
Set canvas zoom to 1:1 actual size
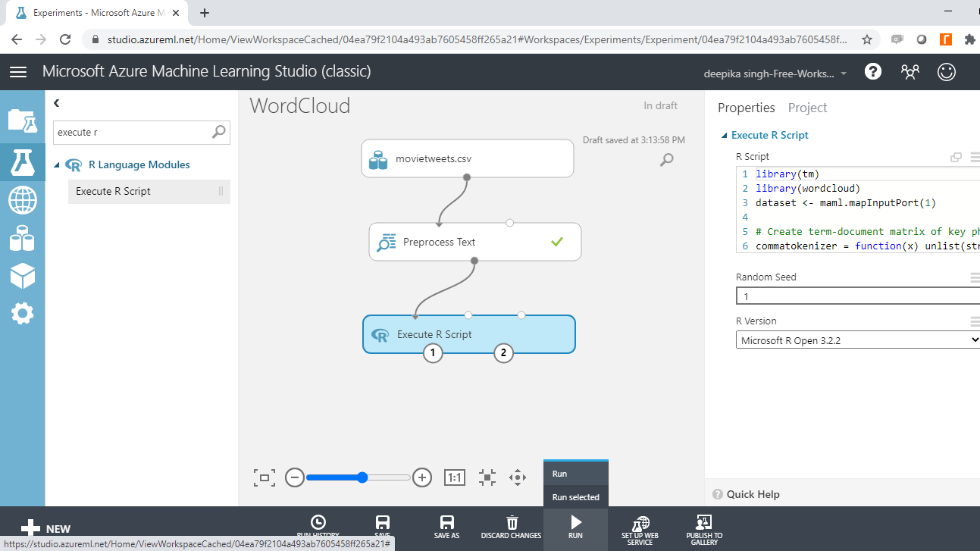(x=454, y=477)
